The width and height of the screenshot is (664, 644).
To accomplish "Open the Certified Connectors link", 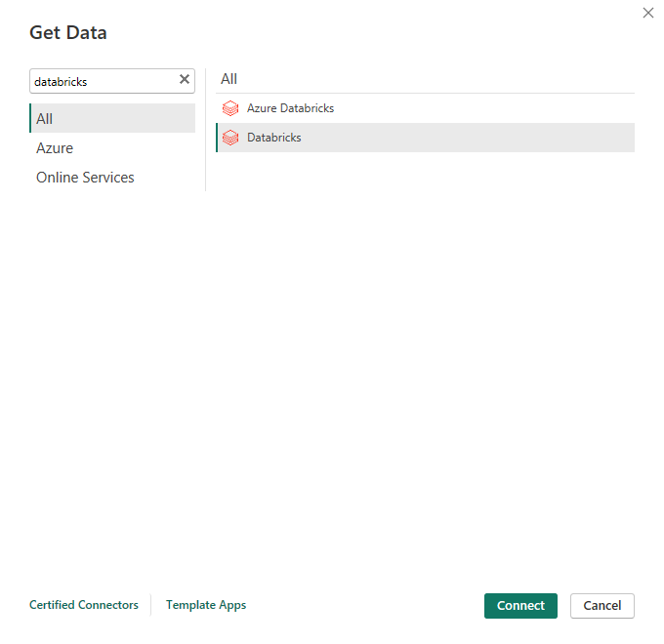I will (x=84, y=605).
